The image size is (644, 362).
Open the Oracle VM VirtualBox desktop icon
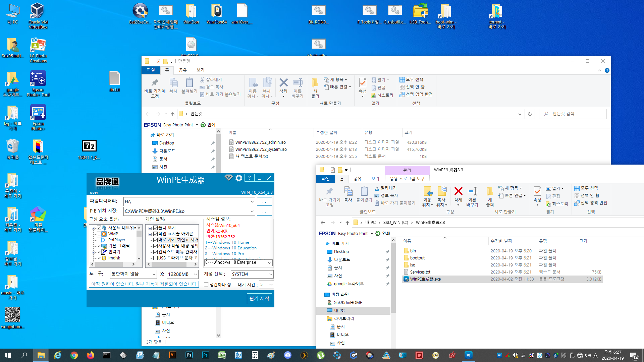38,15
